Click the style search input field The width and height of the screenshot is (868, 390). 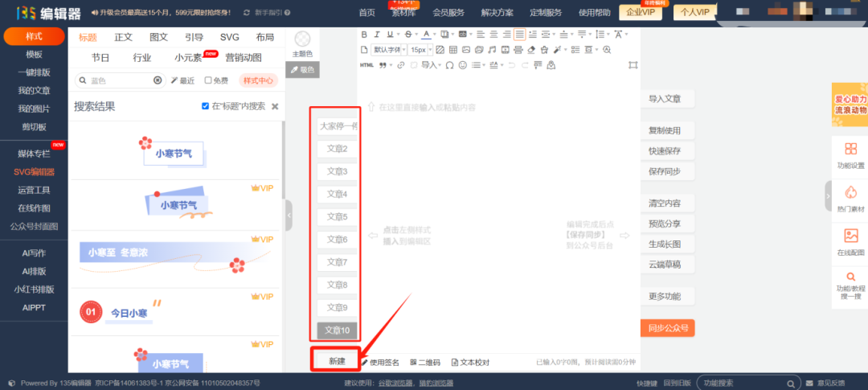(x=119, y=80)
